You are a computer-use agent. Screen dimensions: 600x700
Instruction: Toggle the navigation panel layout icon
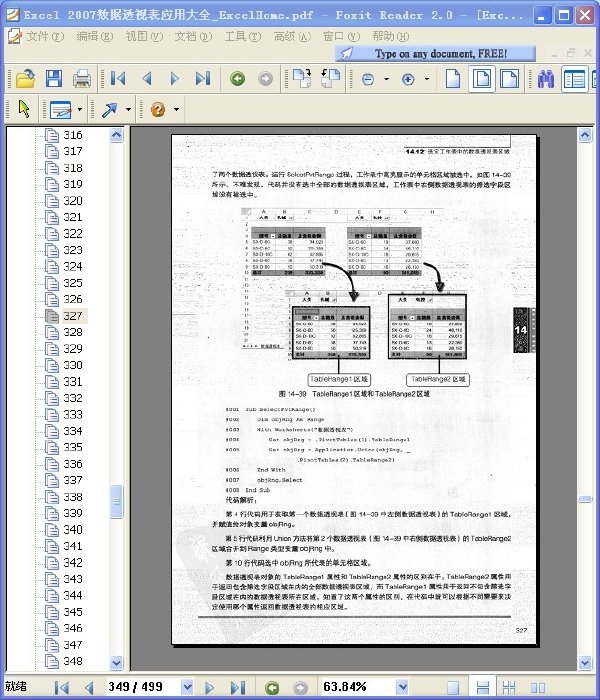(575, 79)
